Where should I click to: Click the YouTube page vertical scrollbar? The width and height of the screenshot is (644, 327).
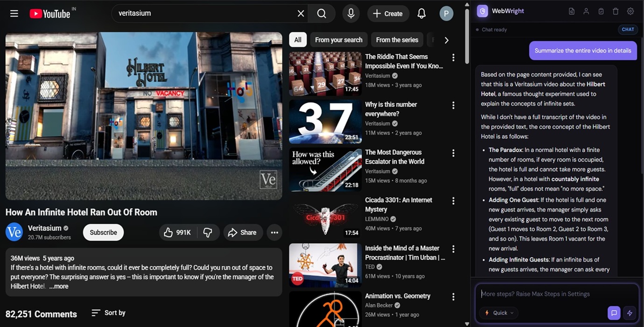click(x=467, y=36)
